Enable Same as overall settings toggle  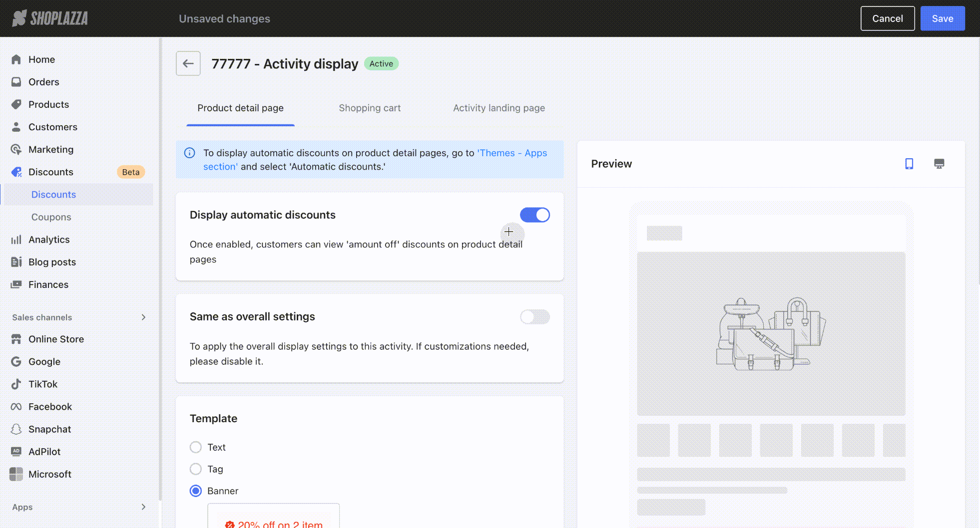click(x=534, y=317)
